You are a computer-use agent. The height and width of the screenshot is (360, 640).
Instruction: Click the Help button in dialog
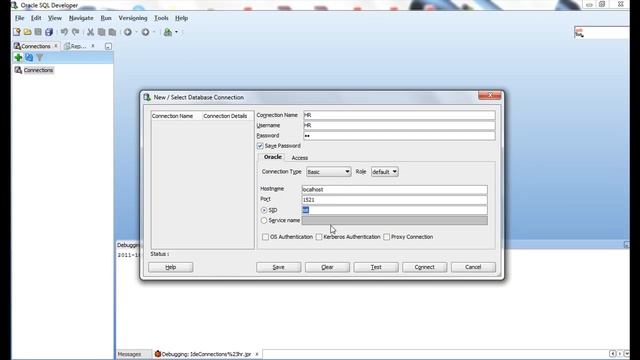point(171,267)
